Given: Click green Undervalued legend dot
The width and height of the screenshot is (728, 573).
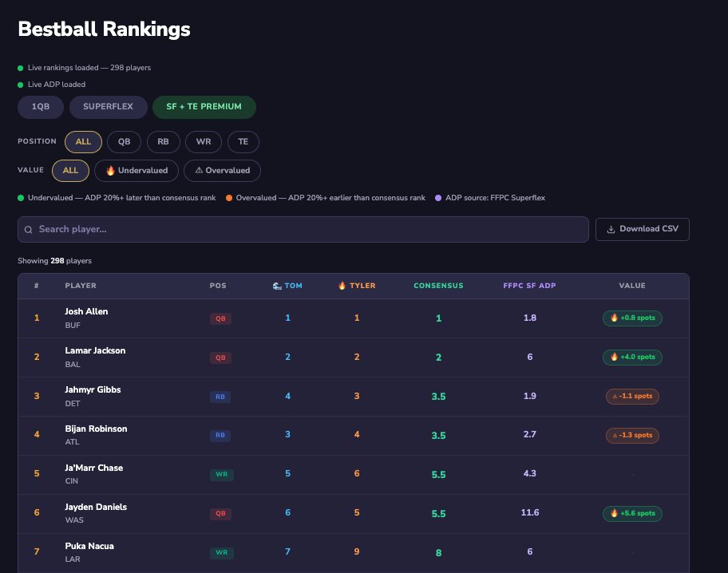Looking at the screenshot, I should pyautogui.click(x=21, y=198).
